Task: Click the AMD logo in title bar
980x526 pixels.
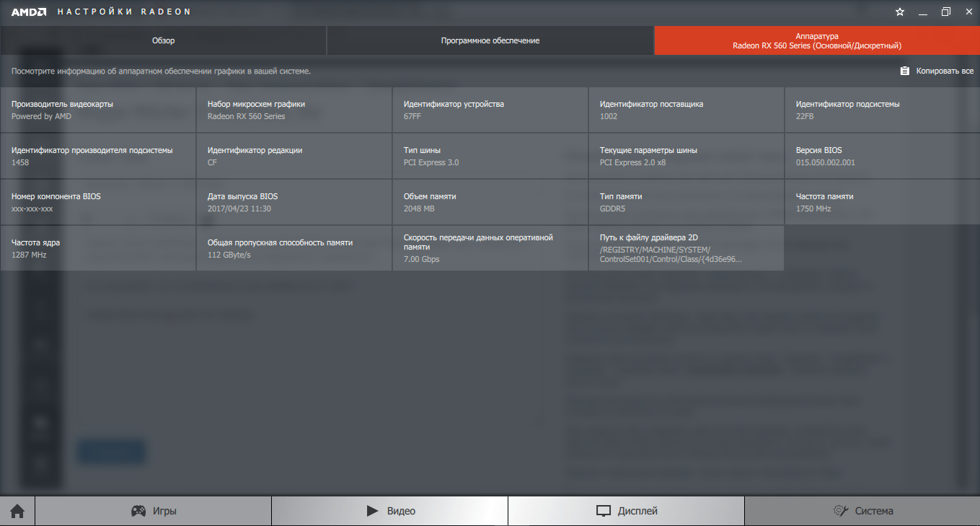Action: (x=29, y=12)
